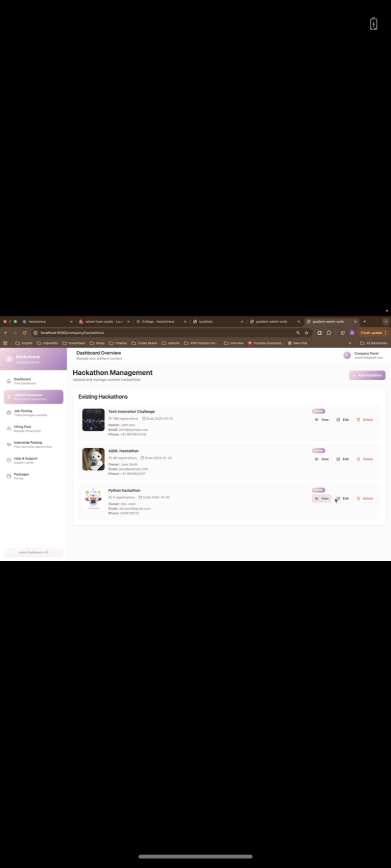Open Help & Support center
391x868 pixels.
click(26, 459)
